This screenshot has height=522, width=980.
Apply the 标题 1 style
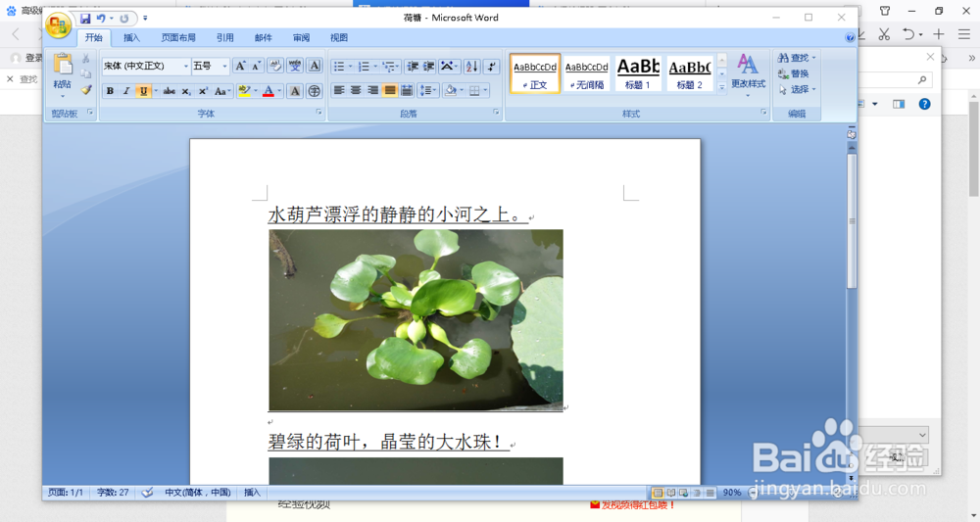point(638,73)
